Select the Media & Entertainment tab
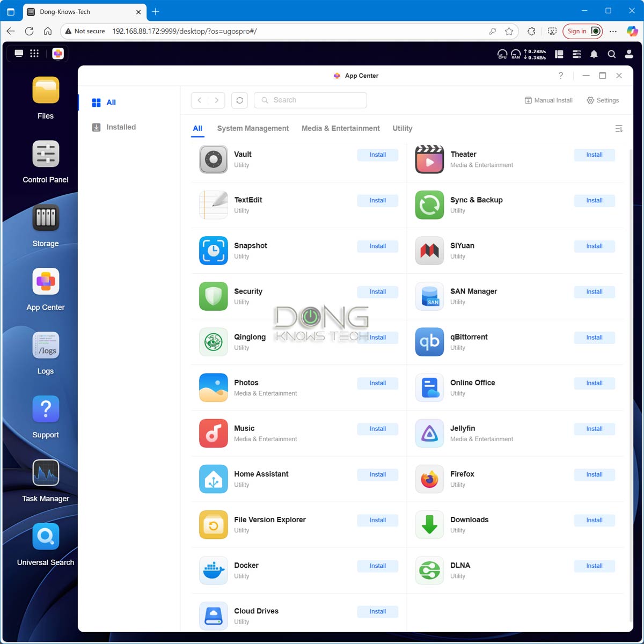Image resolution: width=644 pixels, height=644 pixels. [x=341, y=128]
